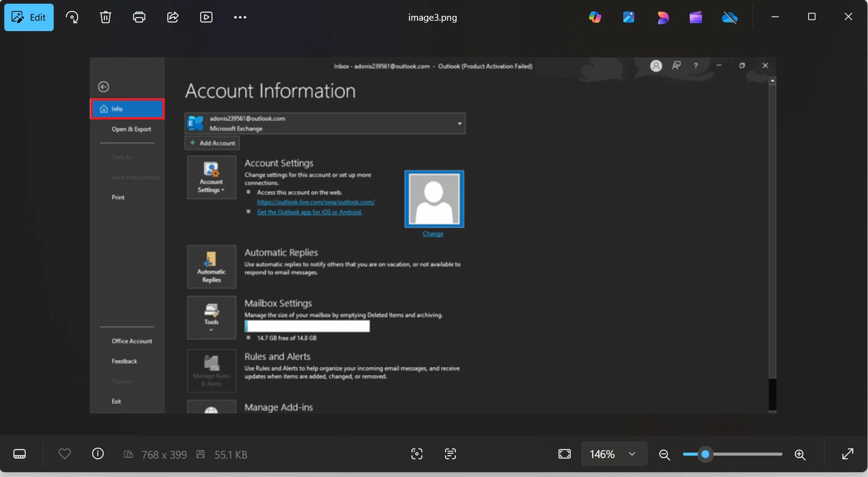Show file info with the info icon
The height and width of the screenshot is (477, 868).
[x=98, y=454]
